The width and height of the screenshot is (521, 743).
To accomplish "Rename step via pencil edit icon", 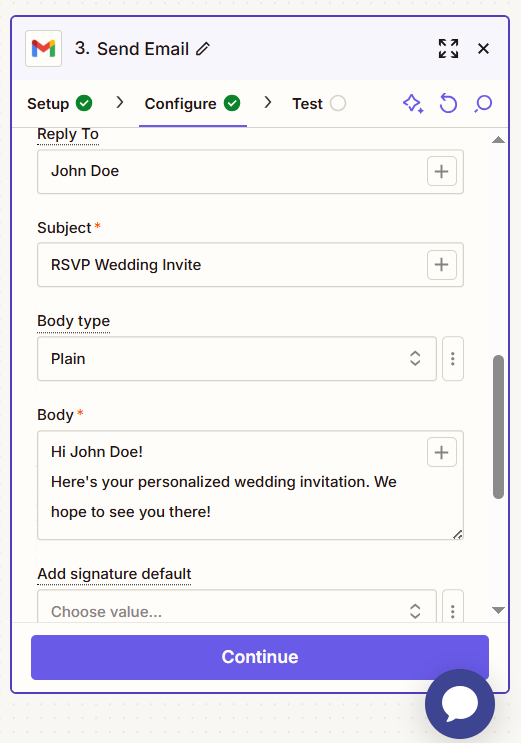I will point(203,48).
